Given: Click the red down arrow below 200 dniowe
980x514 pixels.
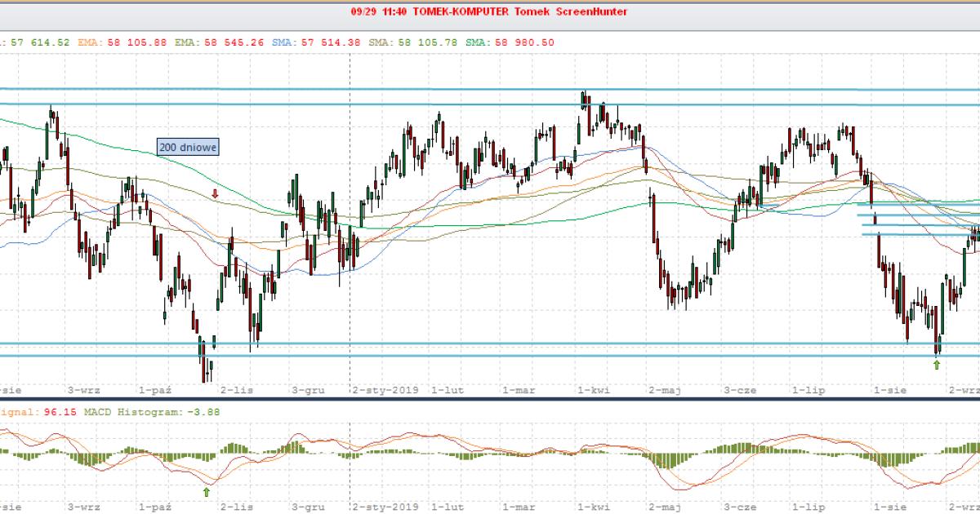Looking at the screenshot, I should (214, 194).
